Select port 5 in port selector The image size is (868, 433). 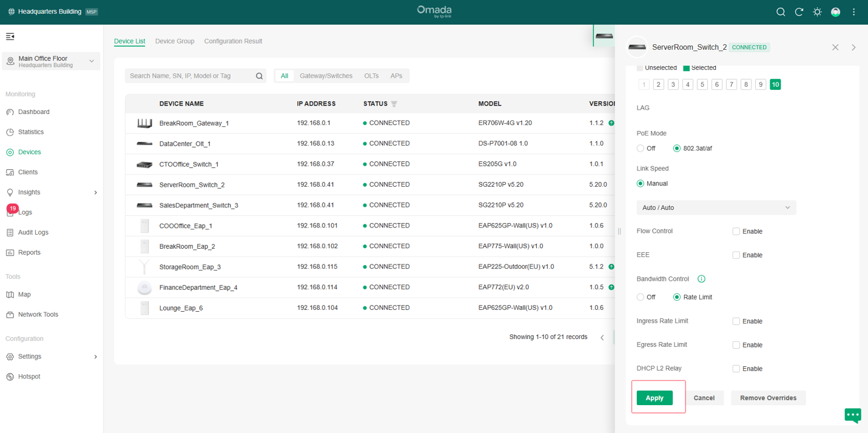point(702,85)
